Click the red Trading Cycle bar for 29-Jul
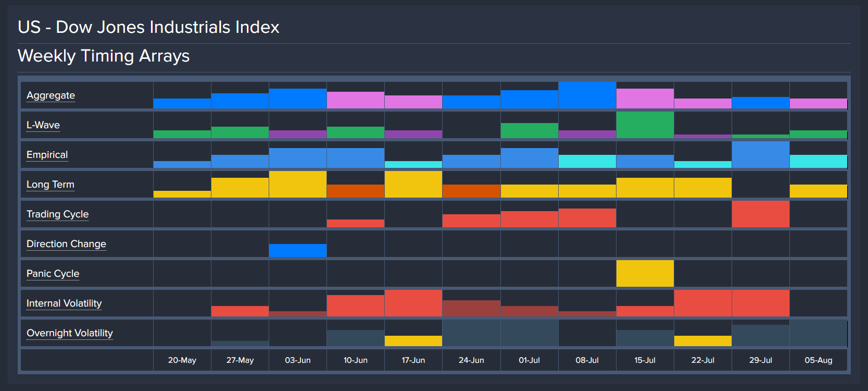 coord(760,214)
